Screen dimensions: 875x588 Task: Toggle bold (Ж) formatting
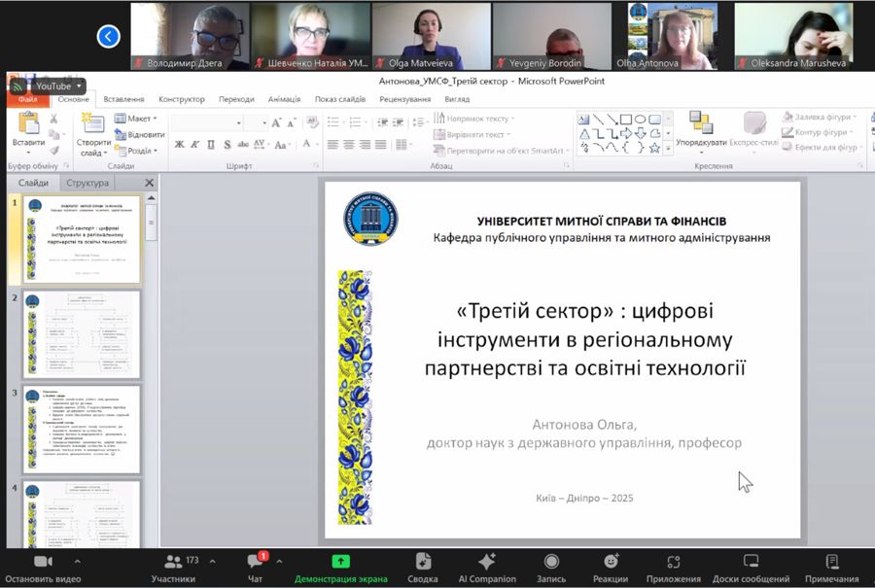click(179, 145)
